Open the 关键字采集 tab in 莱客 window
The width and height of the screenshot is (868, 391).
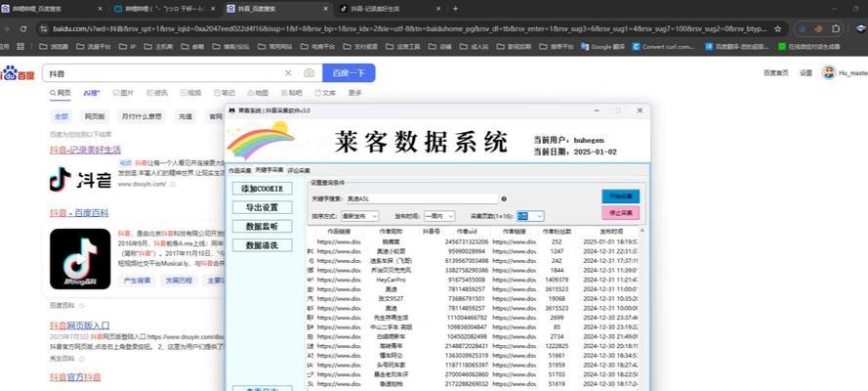point(269,169)
